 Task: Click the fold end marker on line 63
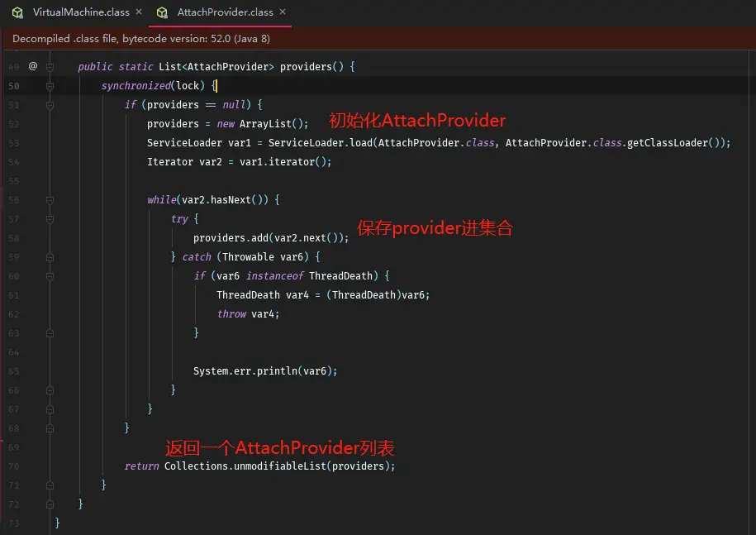coord(50,333)
